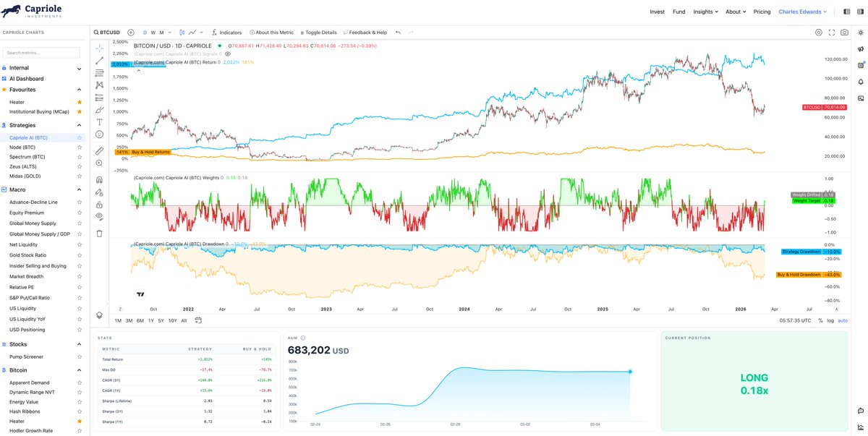868x436 pixels.
Task: Open the Fund page
Action: pos(678,12)
